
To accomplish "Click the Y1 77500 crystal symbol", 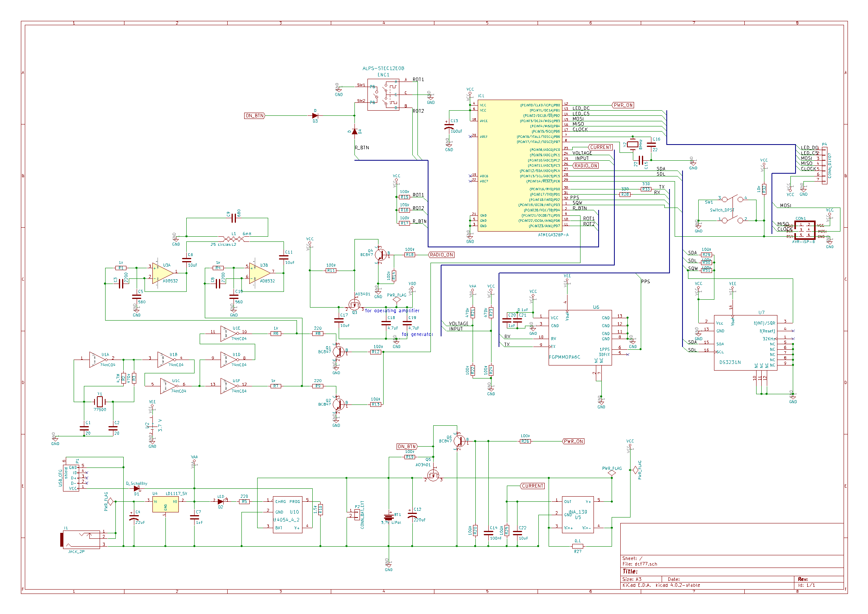I will point(100,402).
